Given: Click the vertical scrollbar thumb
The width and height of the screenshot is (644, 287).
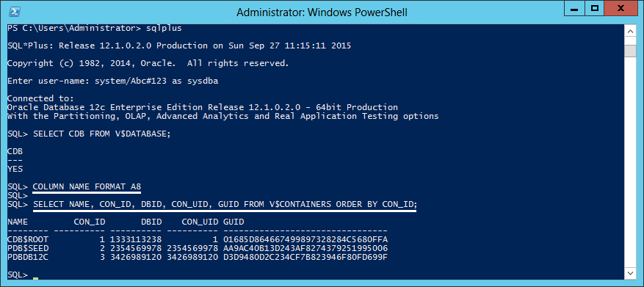Looking at the screenshot, I should (630, 50).
